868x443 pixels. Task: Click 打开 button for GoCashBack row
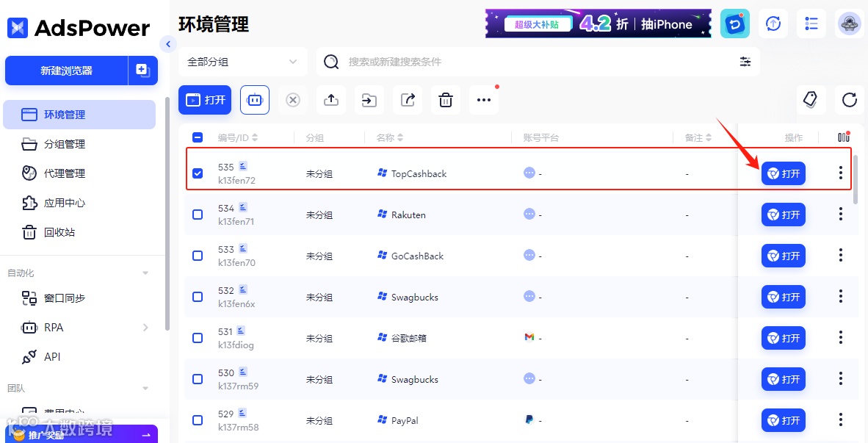[784, 256]
